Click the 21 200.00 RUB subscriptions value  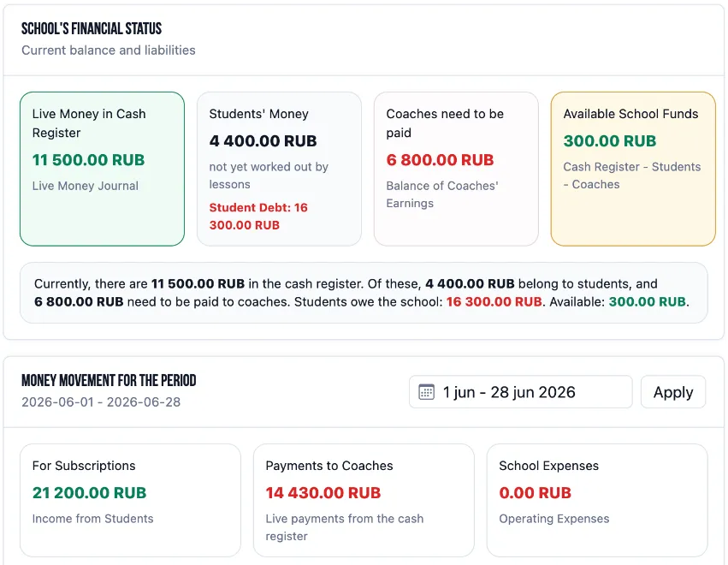click(x=89, y=493)
